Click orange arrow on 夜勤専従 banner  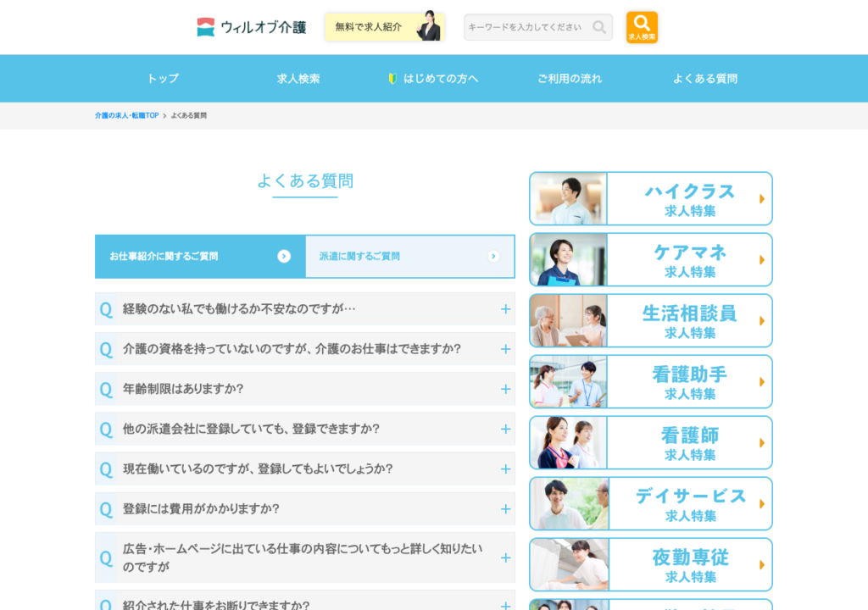pyautogui.click(x=762, y=564)
